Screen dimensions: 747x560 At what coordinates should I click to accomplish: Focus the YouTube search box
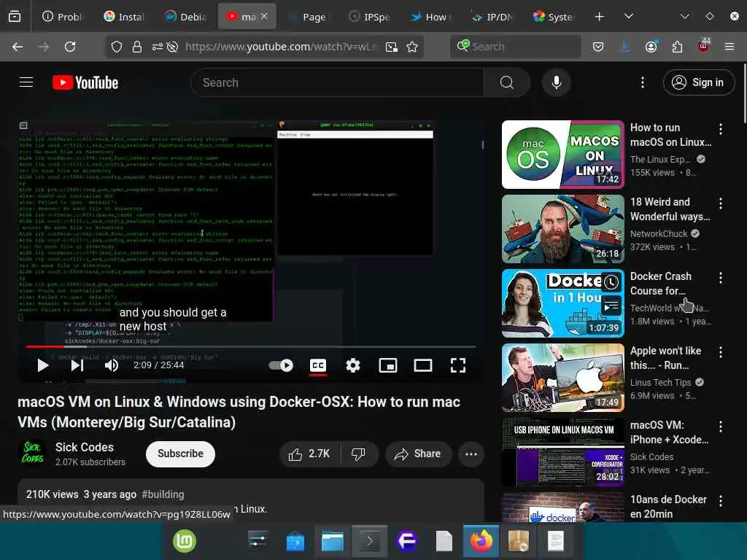pos(337,82)
